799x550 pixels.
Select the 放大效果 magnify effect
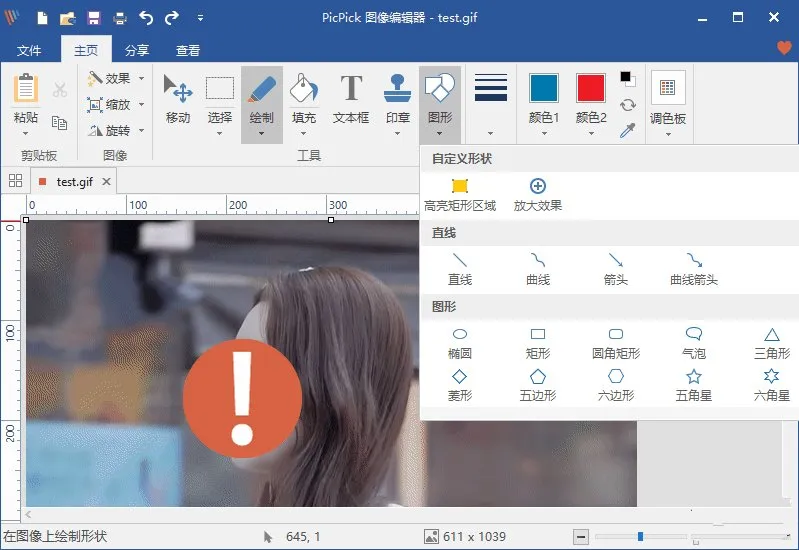[538, 194]
